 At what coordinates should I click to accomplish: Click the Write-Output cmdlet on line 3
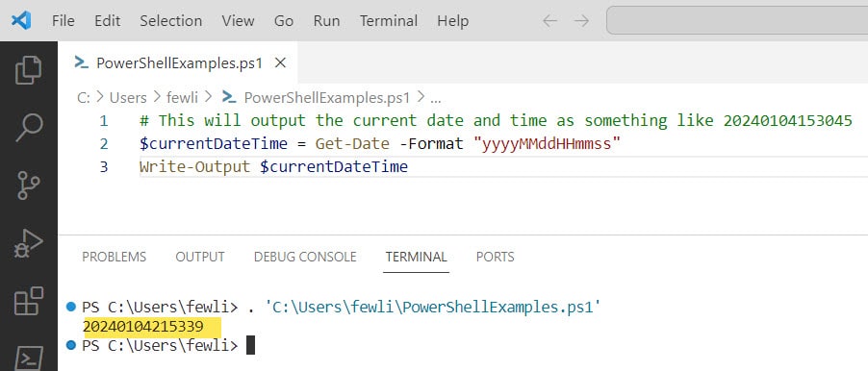(194, 167)
